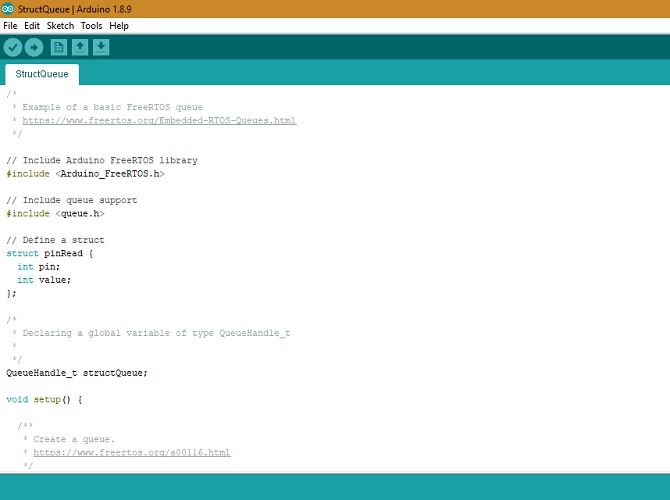Viewport: 670px width, 500px height.
Task: Click the 'int pin;' line
Action: coord(39,267)
